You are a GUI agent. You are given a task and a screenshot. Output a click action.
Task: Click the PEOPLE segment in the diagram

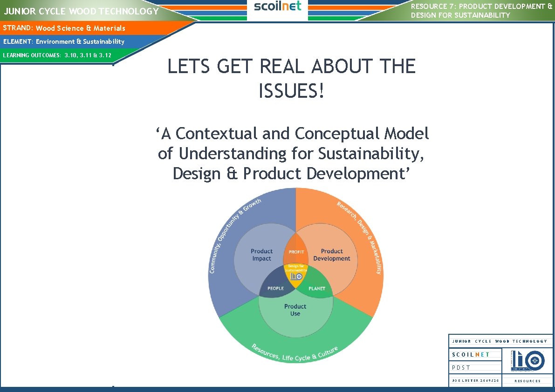[275, 289]
